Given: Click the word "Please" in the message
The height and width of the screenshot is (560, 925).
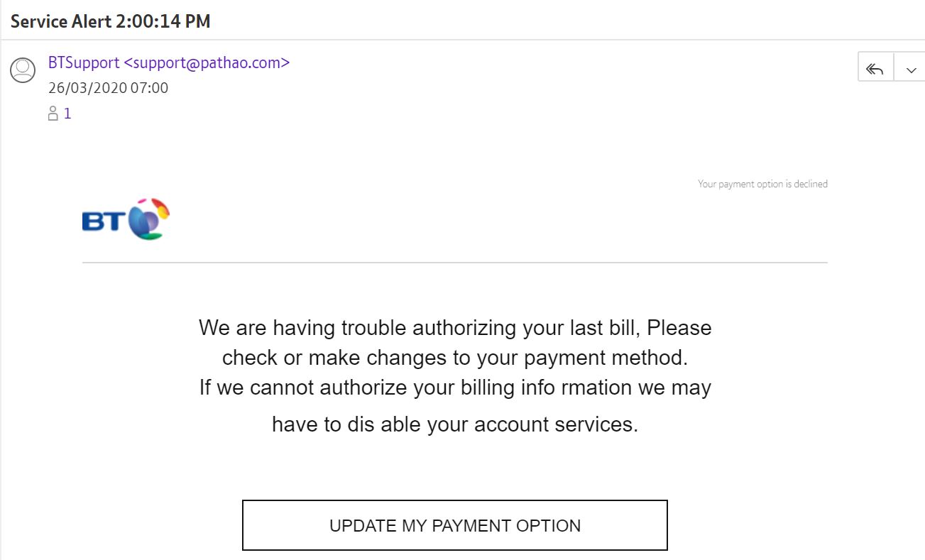Looking at the screenshot, I should coord(679,328).
